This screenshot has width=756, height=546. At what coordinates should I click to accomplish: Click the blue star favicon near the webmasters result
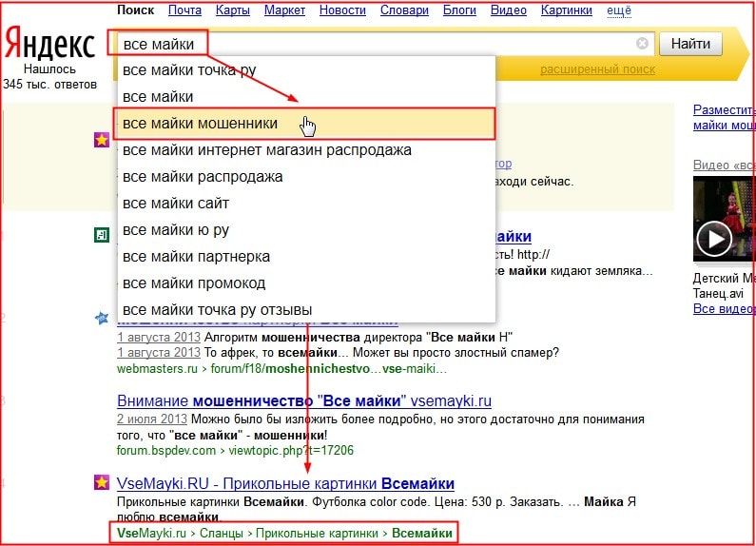pos(102,318)
